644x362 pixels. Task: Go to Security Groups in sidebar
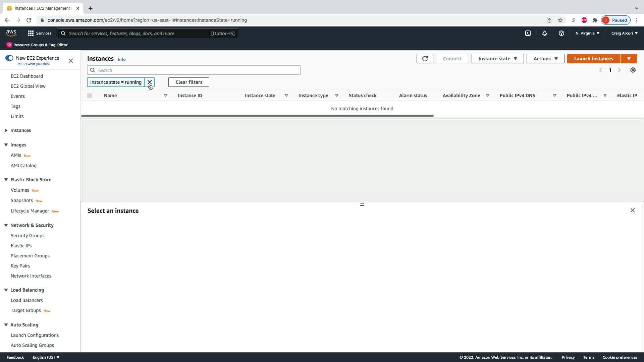pos(28,236)
